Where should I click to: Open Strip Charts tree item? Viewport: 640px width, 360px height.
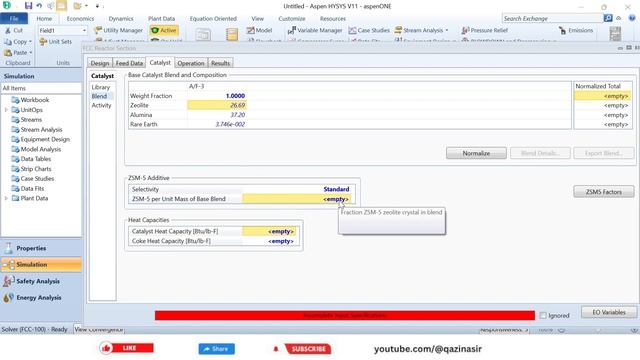coord(36,169)
